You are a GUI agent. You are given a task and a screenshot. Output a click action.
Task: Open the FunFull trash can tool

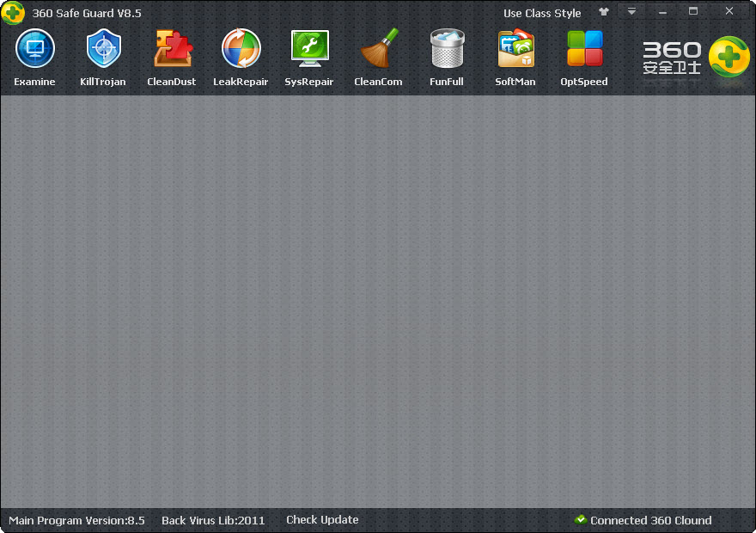coord(447,58)
